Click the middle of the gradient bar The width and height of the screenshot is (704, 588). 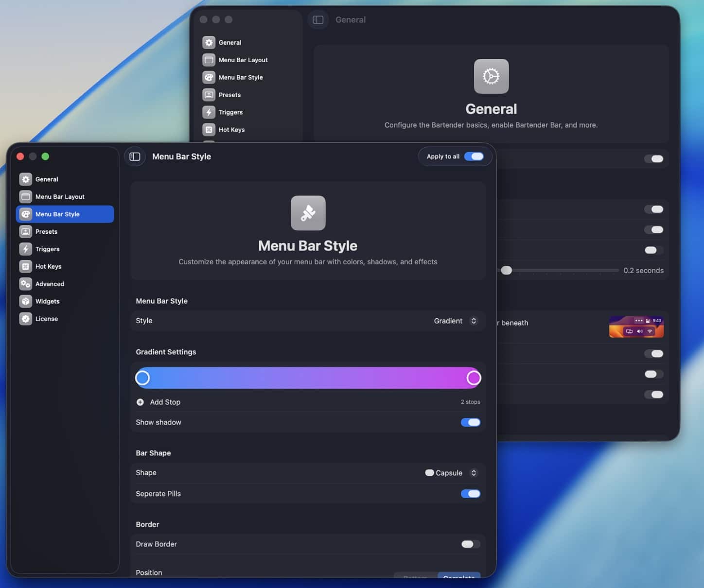point(308,378)
